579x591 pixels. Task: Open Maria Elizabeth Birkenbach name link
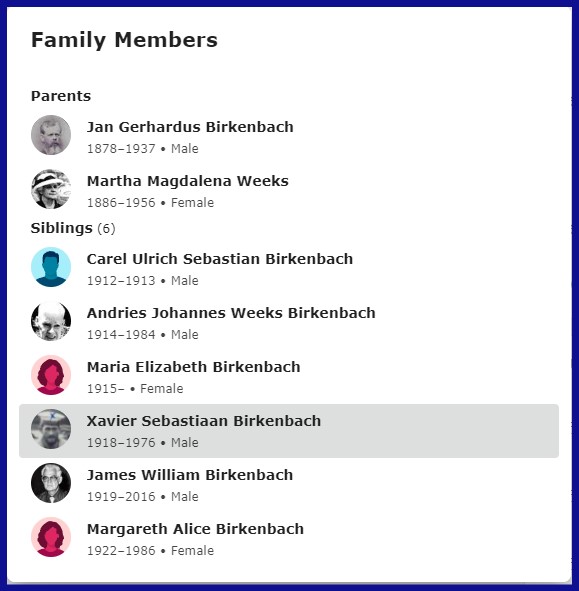coord(193,367)
